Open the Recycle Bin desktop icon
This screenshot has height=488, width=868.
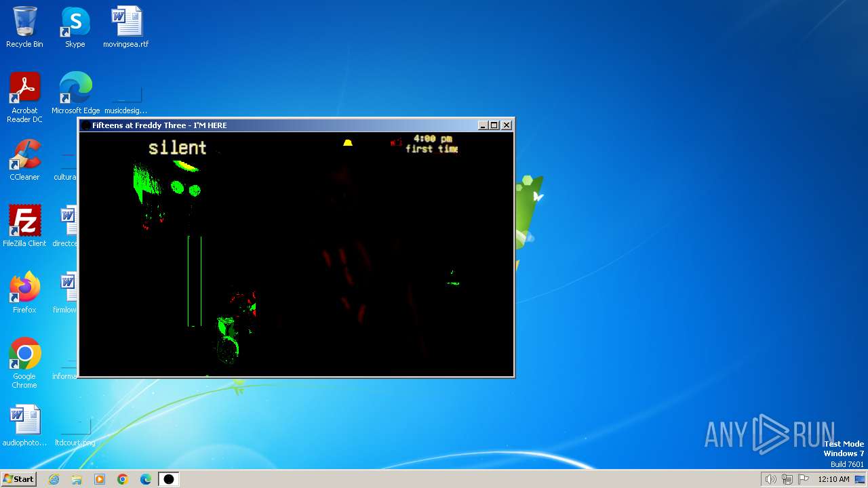tap(24, 27)
